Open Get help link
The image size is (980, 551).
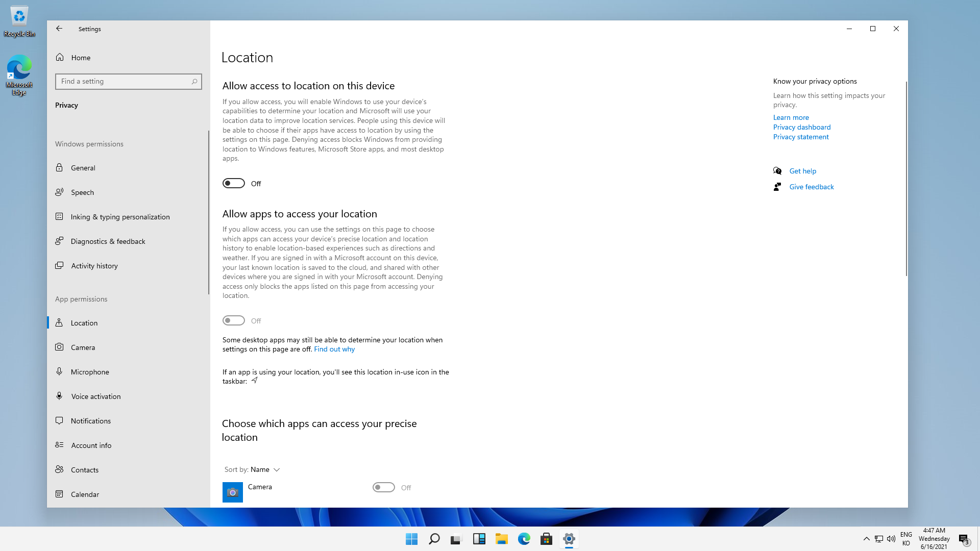coord(802,171)
